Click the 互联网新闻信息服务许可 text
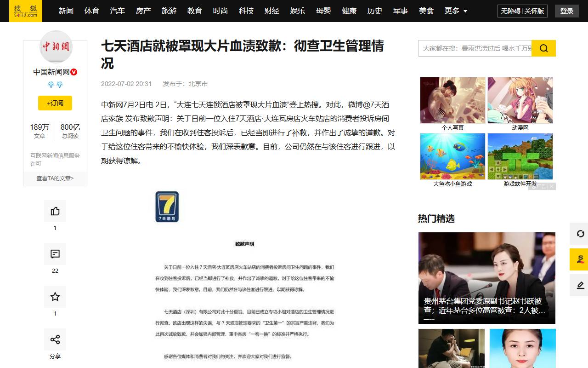 [x=55, y=160]
